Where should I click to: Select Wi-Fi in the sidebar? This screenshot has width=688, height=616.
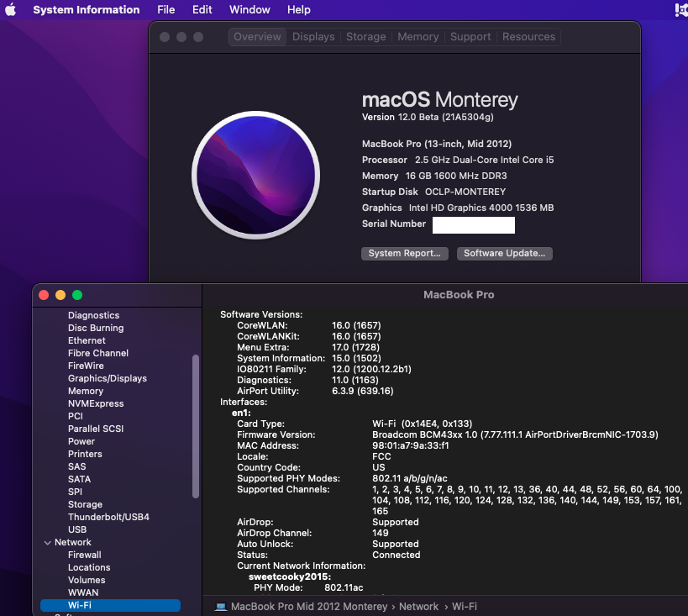pos(110,605)
